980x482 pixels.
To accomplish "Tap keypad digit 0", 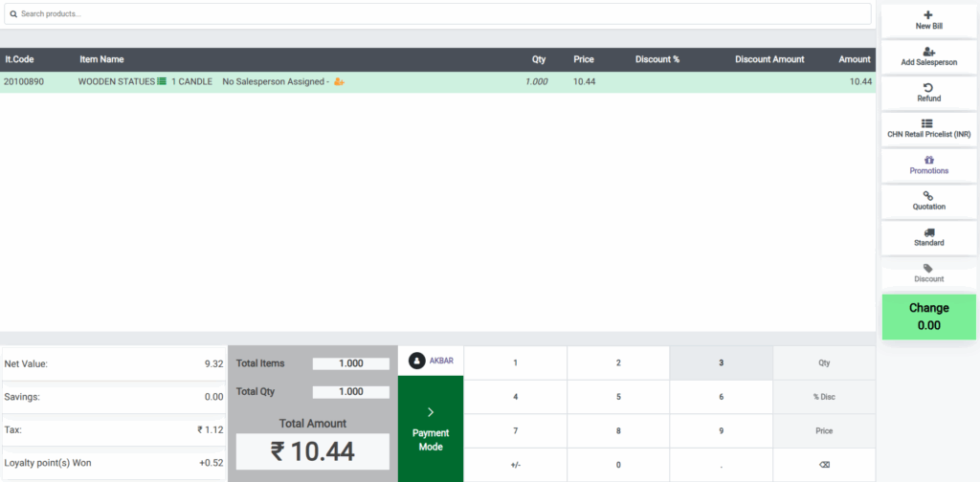I will click(x=618, y=465).
